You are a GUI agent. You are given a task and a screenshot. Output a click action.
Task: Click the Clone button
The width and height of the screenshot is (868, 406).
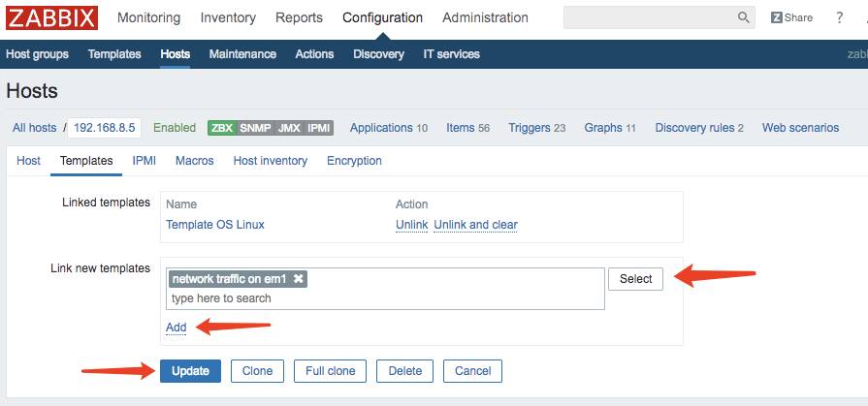point(257,371)
